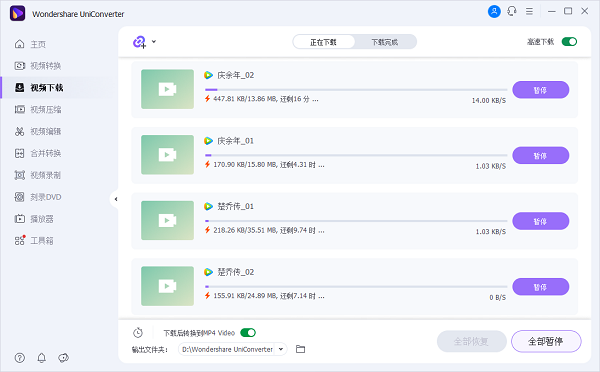Click the source icon beside 楚乔传_02
Image resolution: width=600 pixels, height=372 pixels.
point(208,272)
